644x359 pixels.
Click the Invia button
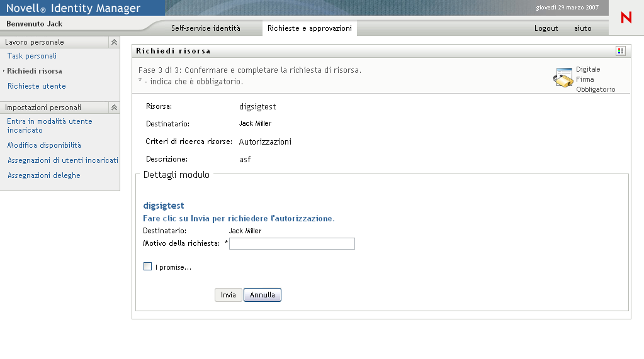click(x=229, y=295)
